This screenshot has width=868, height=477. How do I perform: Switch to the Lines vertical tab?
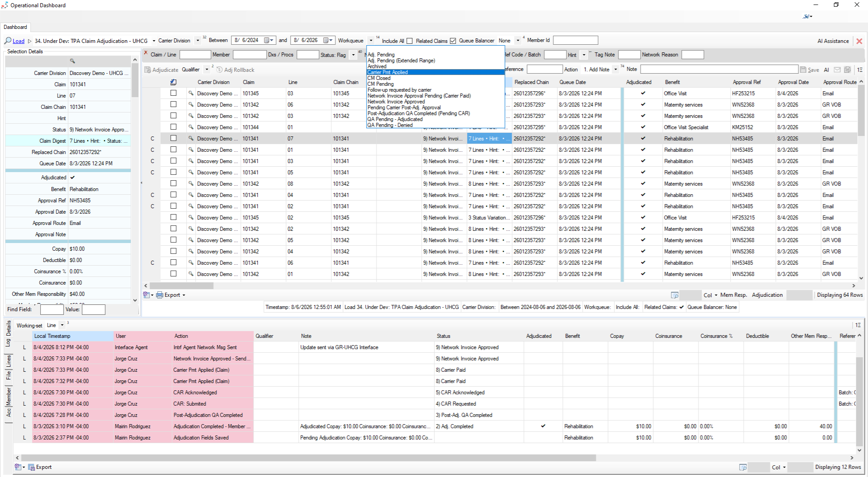coord(9,361)
